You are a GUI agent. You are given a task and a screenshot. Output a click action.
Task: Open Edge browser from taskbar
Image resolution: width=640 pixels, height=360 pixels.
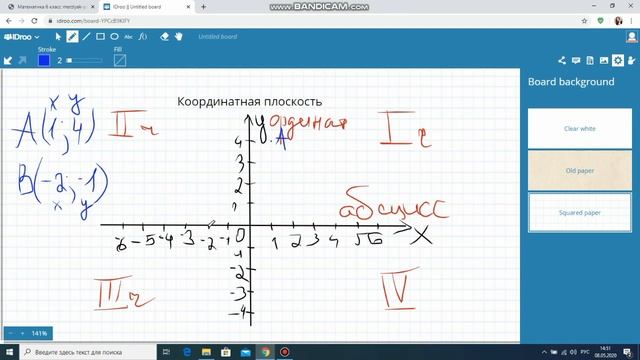click(187, 352)
